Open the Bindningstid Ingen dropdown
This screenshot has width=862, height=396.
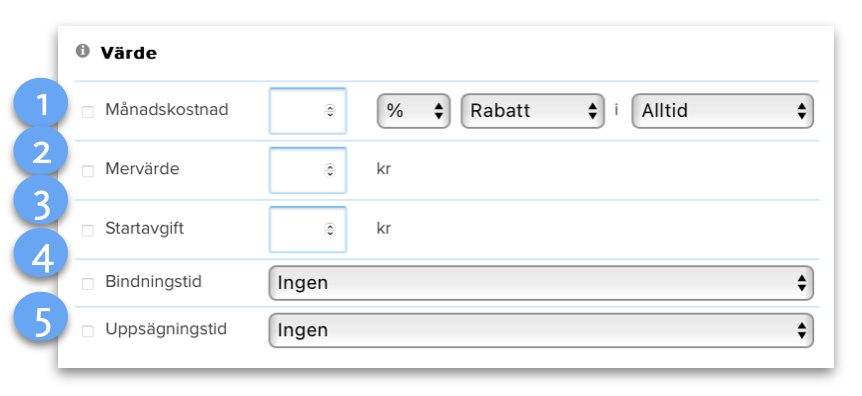[541, 283]
